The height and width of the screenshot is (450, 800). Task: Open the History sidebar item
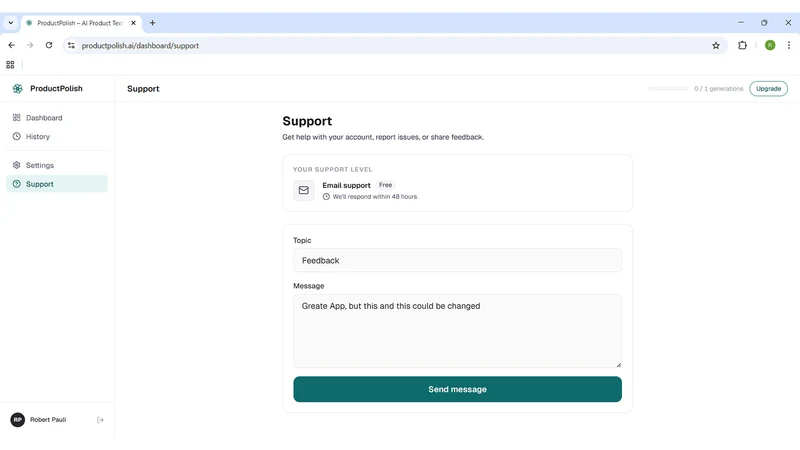tap(57, 137)
